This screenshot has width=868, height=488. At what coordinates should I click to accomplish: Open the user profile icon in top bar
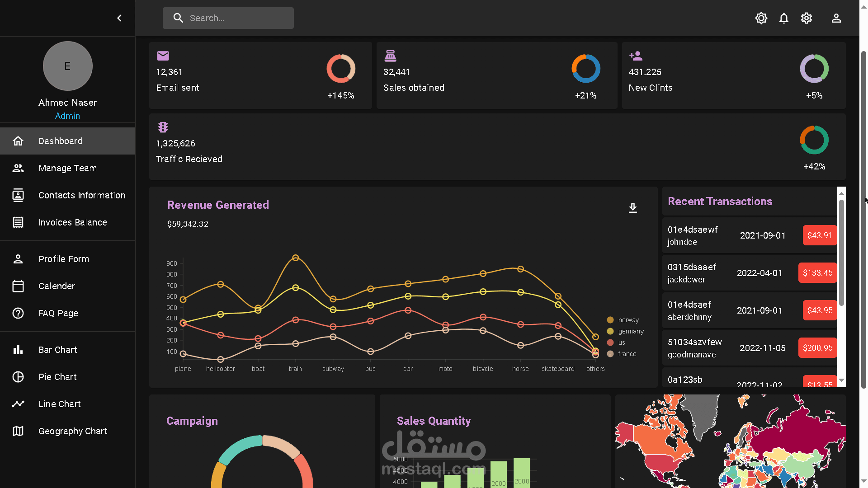tap(836, 18)
